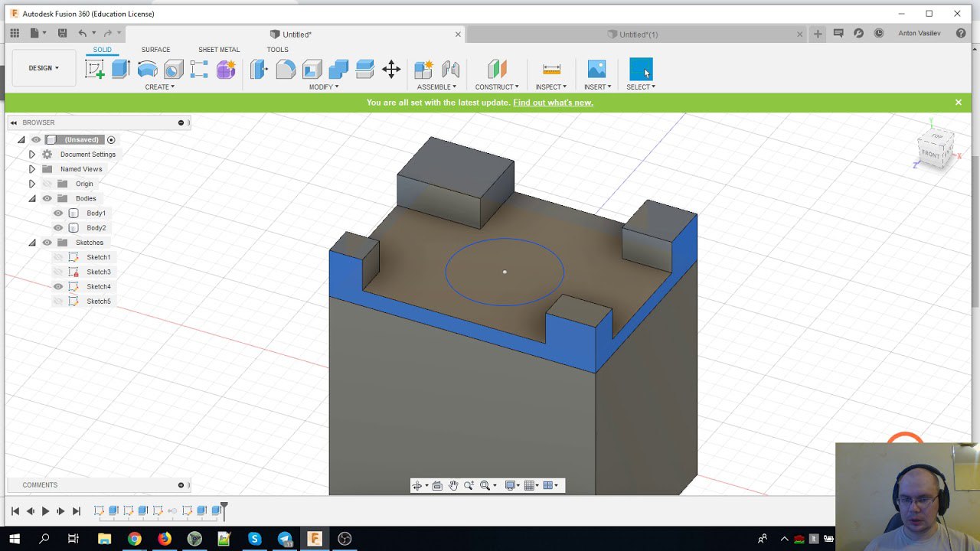Click the 'Find out what's new' link
This screenshot has width=980, height=551.
[553, 103]
